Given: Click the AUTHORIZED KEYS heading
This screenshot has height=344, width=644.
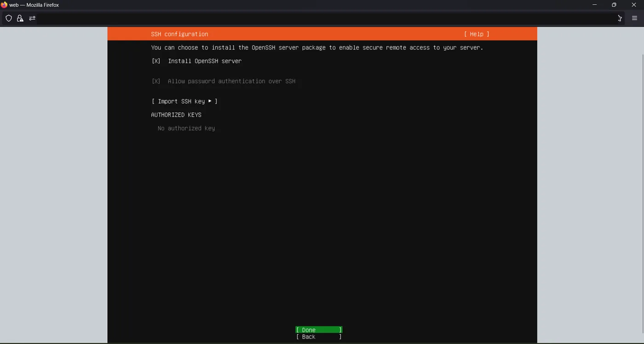Looking at the screenshot, I should (176, 115).
